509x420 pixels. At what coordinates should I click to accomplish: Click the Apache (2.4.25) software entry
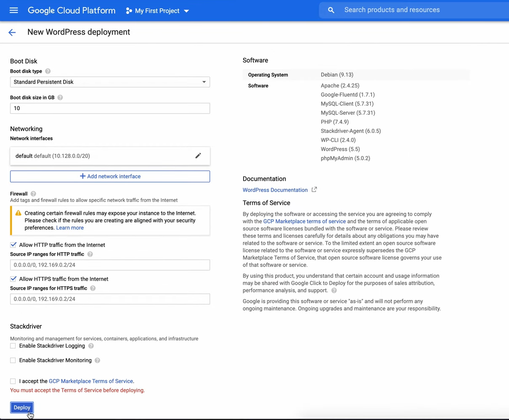click(340, 86)
